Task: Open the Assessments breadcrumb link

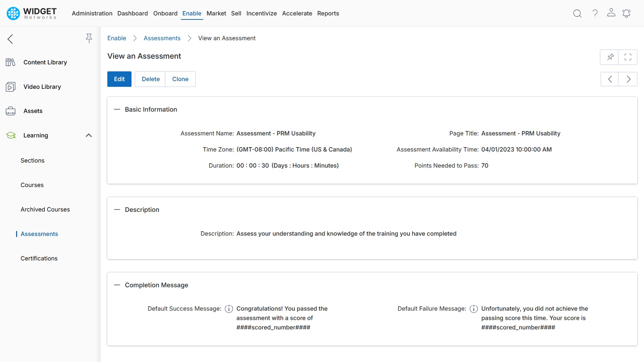Action: (162, 38)
